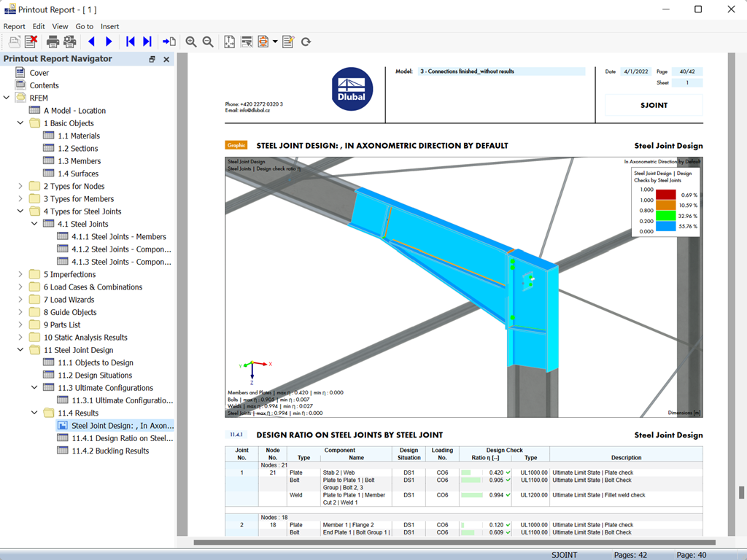The width and height of the screenshot is (747, 560).
Task: Select the Zoom In magnifier icon
Action: 191,42
